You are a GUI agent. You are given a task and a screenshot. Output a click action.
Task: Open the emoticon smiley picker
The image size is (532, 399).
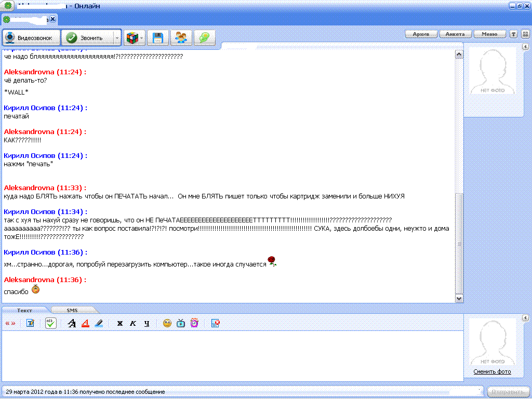pos(167,323)
